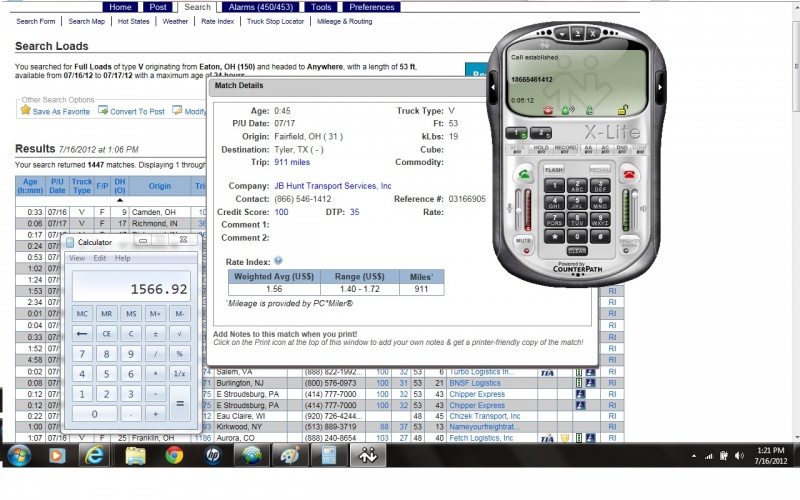Click the CLEAR button on X-Lite keypad
The width and height of the screenshot is (800, 500).
[577, 251]
